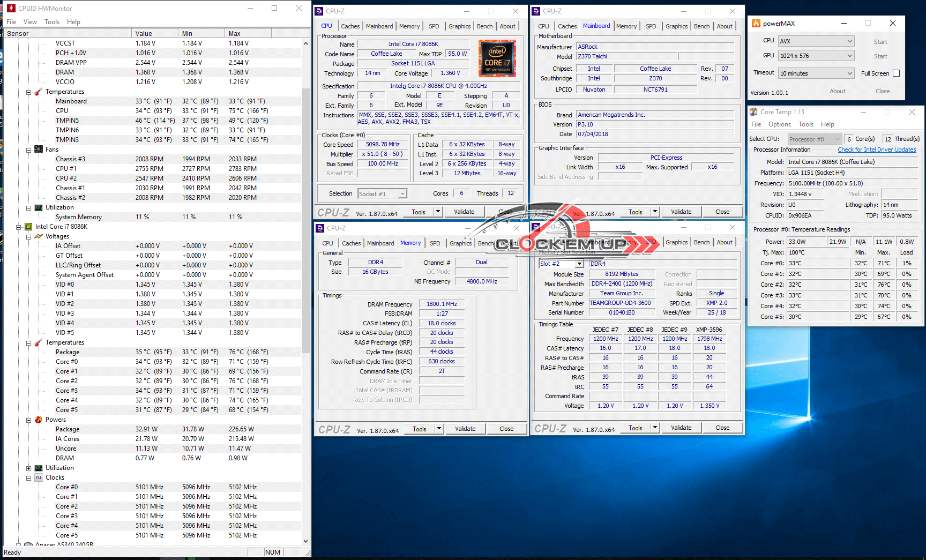The image size is (926, 560).
Task: Click the powerMAX title bar icon
Action: (x=756, y=23)
